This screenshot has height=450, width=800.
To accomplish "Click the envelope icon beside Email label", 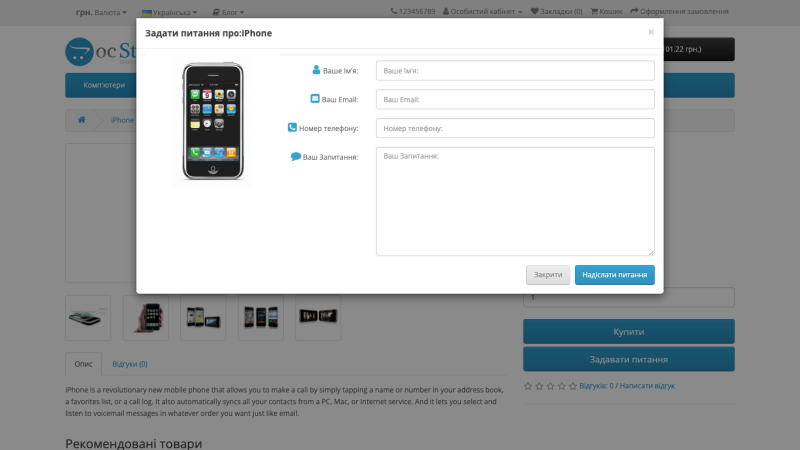I will (315, 98).
